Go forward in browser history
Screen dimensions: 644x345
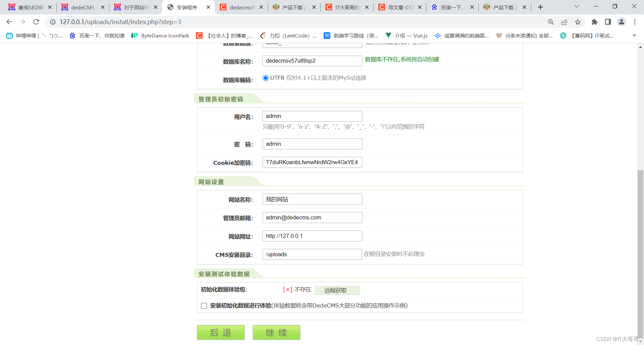(22, 22)
